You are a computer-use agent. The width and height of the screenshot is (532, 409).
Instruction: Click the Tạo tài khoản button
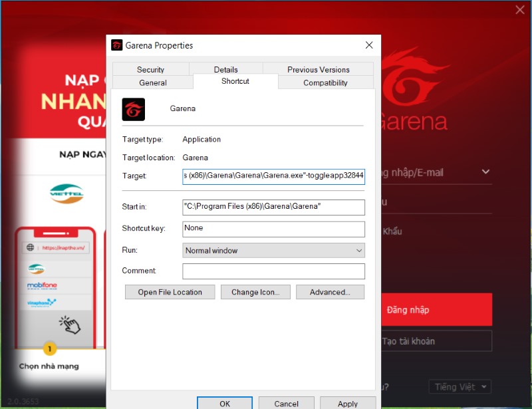click(437, 341)
